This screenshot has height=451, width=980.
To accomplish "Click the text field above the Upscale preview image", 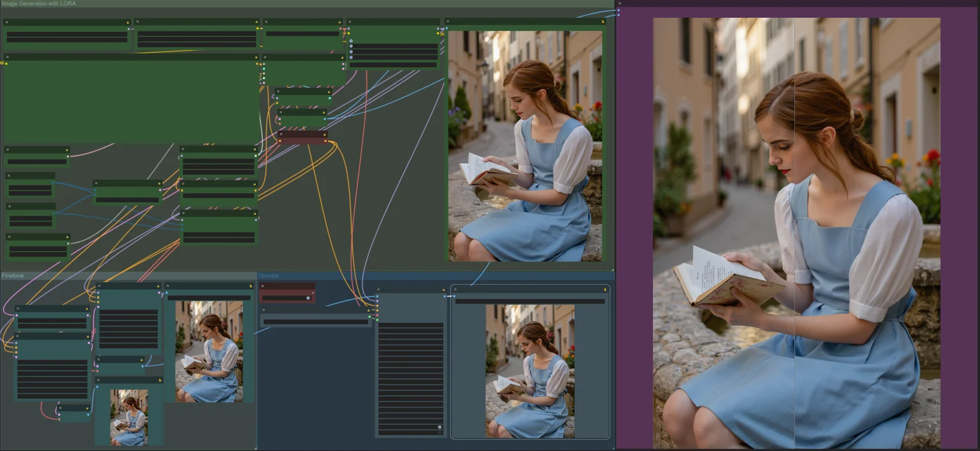I will [530, 301].
